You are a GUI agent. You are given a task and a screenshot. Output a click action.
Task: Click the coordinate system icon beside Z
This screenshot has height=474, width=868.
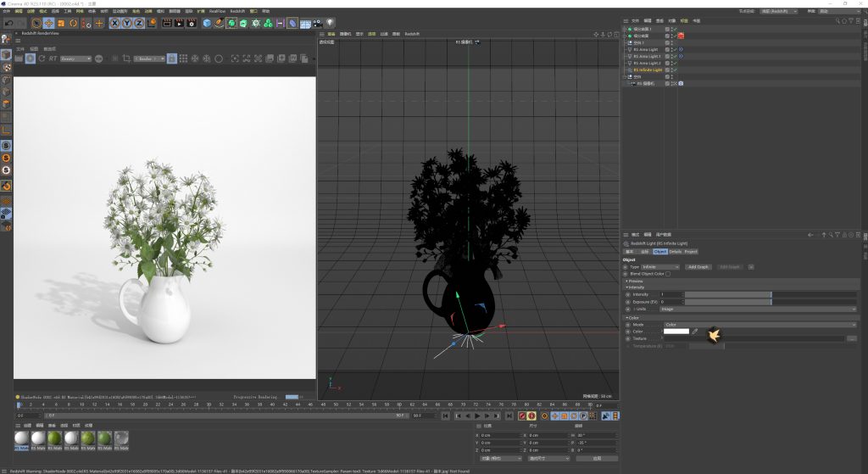(x=151, y=23)
